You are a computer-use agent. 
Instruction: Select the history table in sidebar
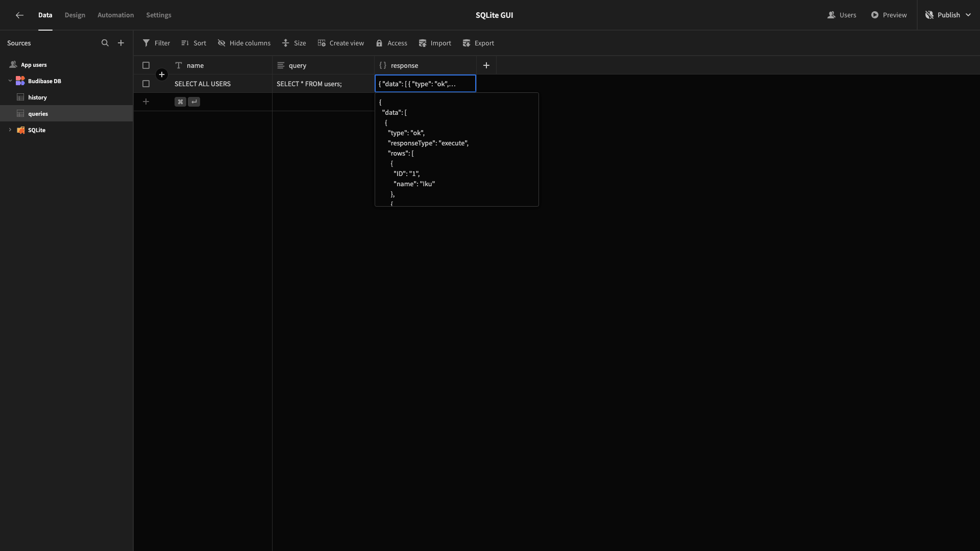click(37, 97)
